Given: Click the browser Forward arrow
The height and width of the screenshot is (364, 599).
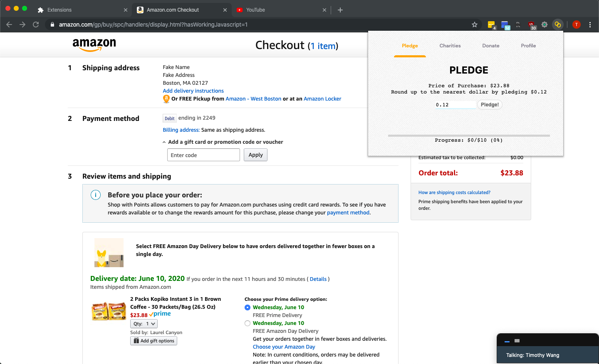Looking at the screenshot, I should [22, 25].
